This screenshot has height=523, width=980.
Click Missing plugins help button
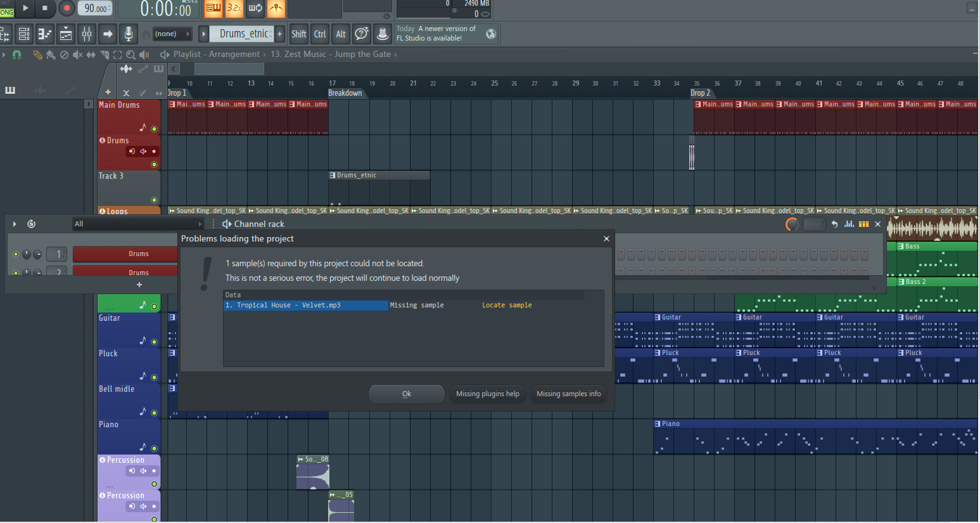click(488, 394)
